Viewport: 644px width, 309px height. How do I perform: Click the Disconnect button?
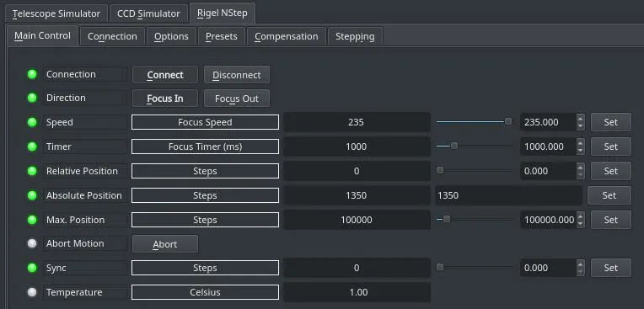(x=237, y=75)
